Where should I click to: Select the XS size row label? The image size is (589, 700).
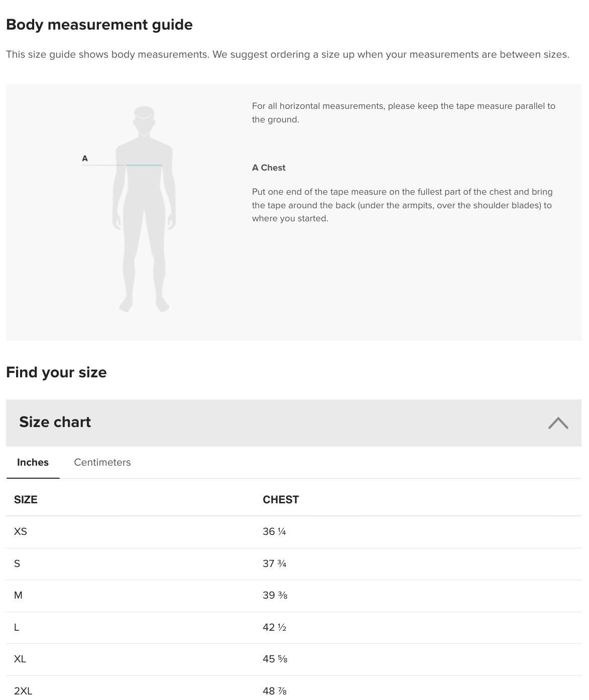point(21,531)
